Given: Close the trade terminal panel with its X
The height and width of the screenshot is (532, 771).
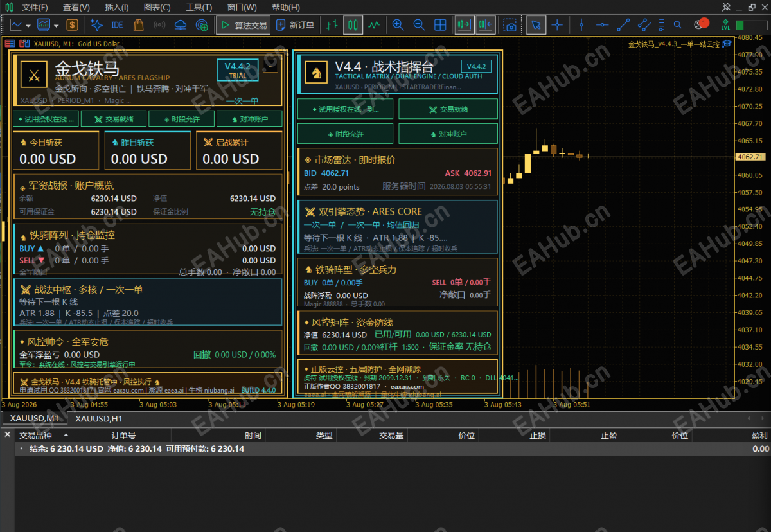Looking at the screenshot, I should (8, 435).
